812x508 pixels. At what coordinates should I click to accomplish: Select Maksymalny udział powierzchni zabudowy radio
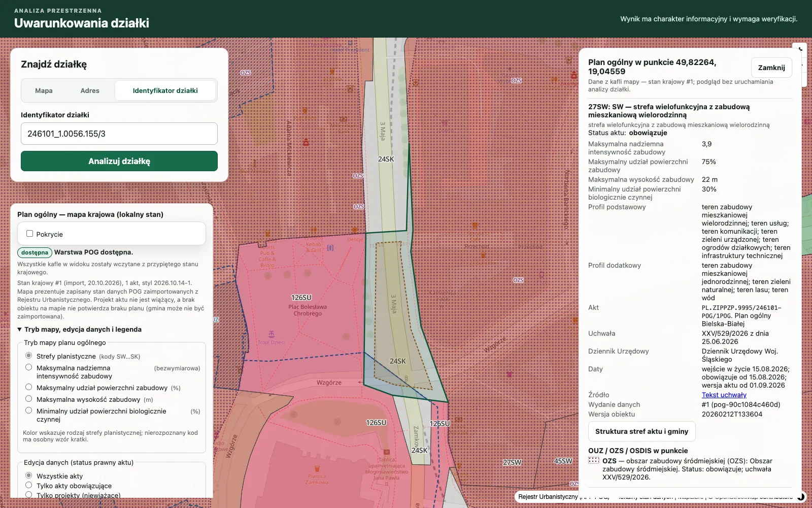pos(29,387)
